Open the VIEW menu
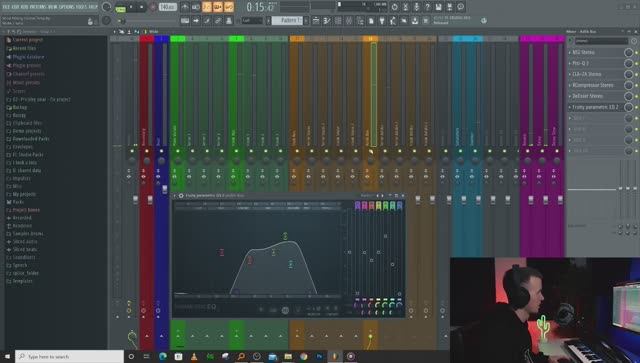The height and width of the screenshot is (363, 640). 54,7
